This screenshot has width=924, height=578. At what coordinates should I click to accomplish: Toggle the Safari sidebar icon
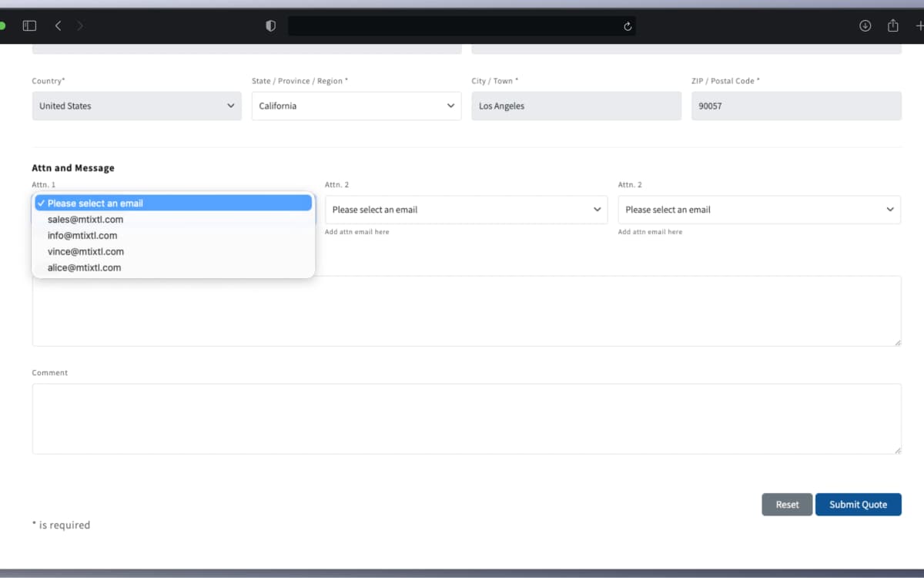[x=29, y=25]
